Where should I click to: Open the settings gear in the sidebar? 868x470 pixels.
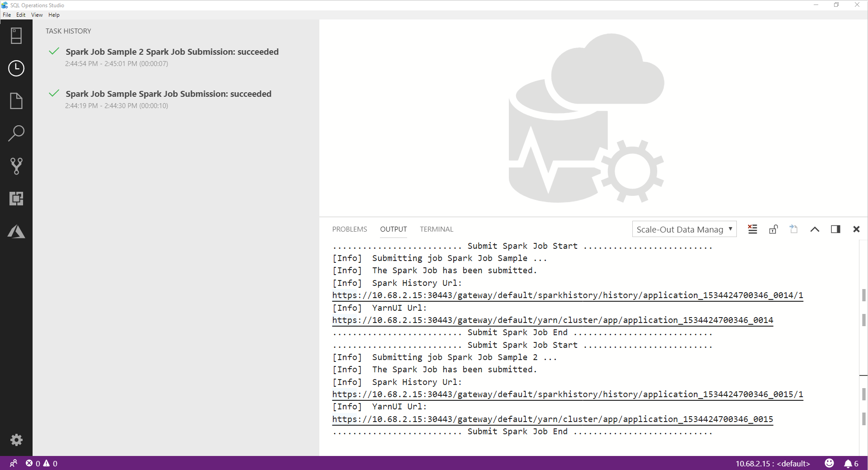tap(16, 440)
